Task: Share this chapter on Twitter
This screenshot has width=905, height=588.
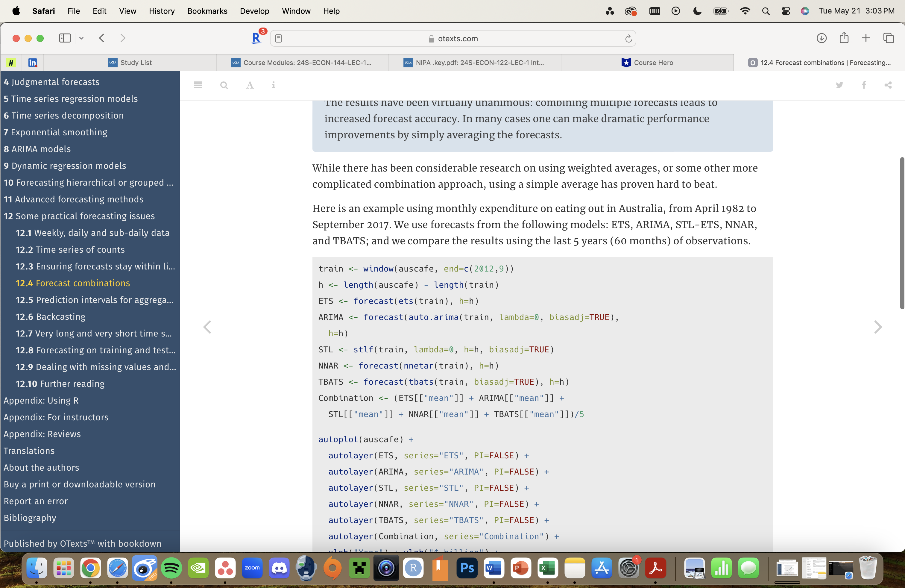Action: pos(839,85)
